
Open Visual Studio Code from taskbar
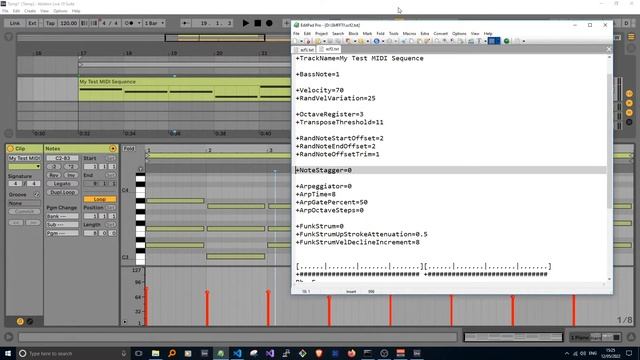[237, 353]
